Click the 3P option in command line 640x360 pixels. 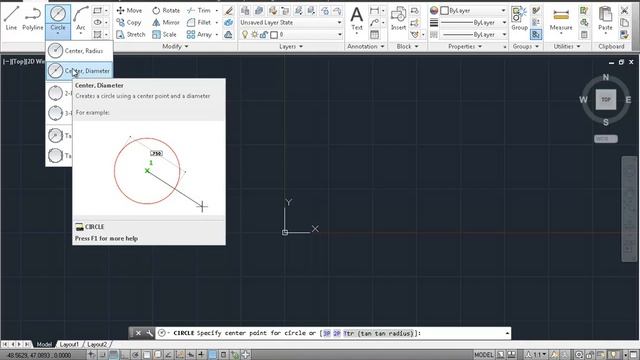coord(327,333)
